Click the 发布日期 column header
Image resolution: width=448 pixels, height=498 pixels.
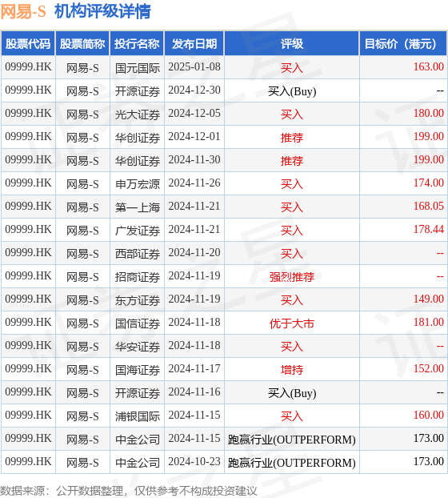pyautogui.click(x=194, y=43)
